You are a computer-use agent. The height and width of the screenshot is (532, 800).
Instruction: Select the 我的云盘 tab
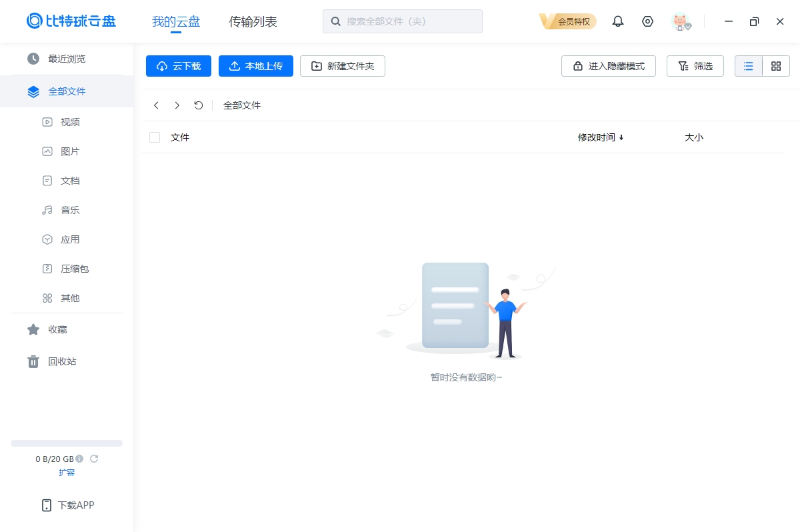pos(175,21)
